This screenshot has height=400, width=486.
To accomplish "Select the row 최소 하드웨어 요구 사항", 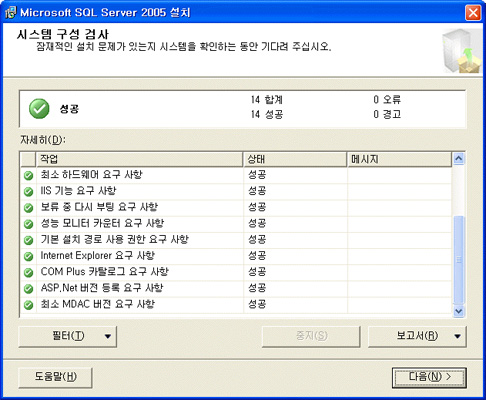I will tap(236, 175).
